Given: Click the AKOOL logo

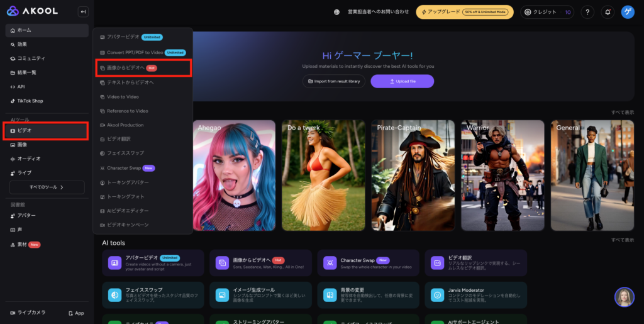Looking at the screenshot, I should click(33, 11).
